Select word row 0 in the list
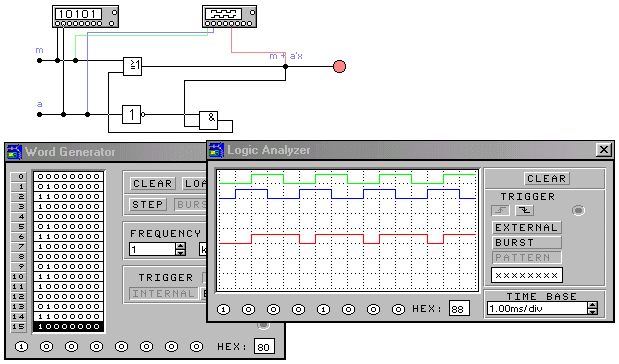Viewport: 619px width, 364px height. [x=68, y=176]
